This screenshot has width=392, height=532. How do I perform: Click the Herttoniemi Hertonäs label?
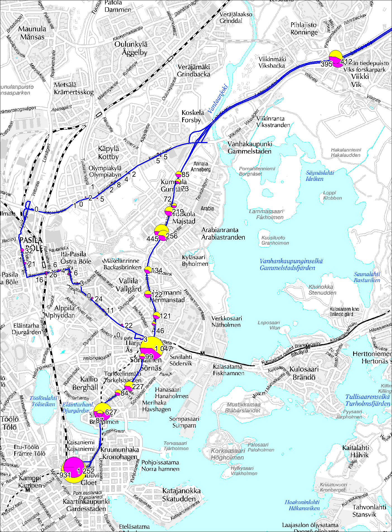tap(372, 358)
